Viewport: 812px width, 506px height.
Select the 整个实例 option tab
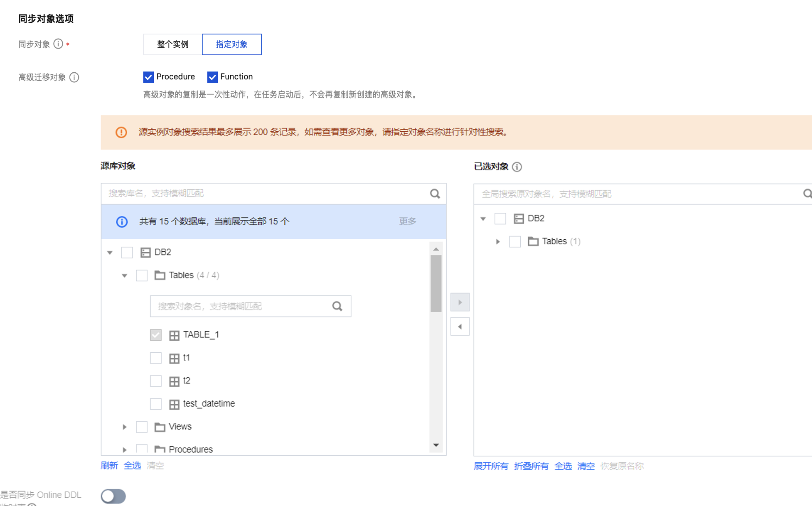coord(172,44)
